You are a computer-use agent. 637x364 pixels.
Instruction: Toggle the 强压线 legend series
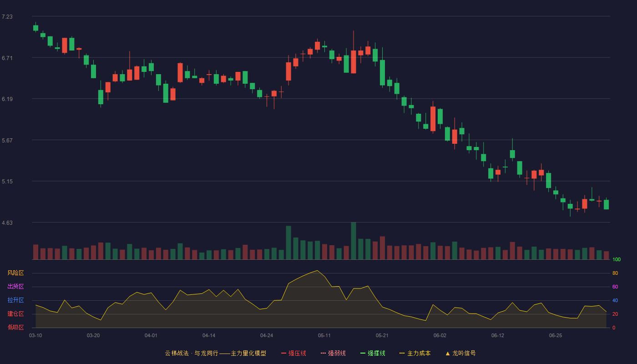click(293, 353)
